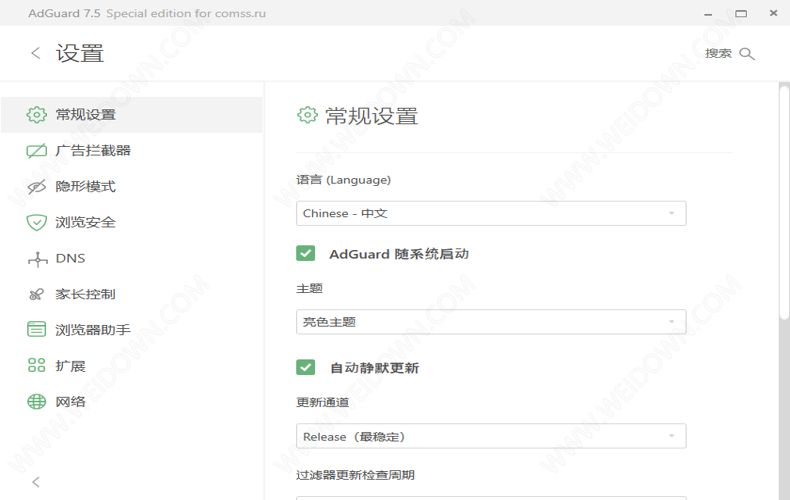Click the vertical scrollbar thumb
The width and height of the screenshot is (790, 500).
[784, 202]
